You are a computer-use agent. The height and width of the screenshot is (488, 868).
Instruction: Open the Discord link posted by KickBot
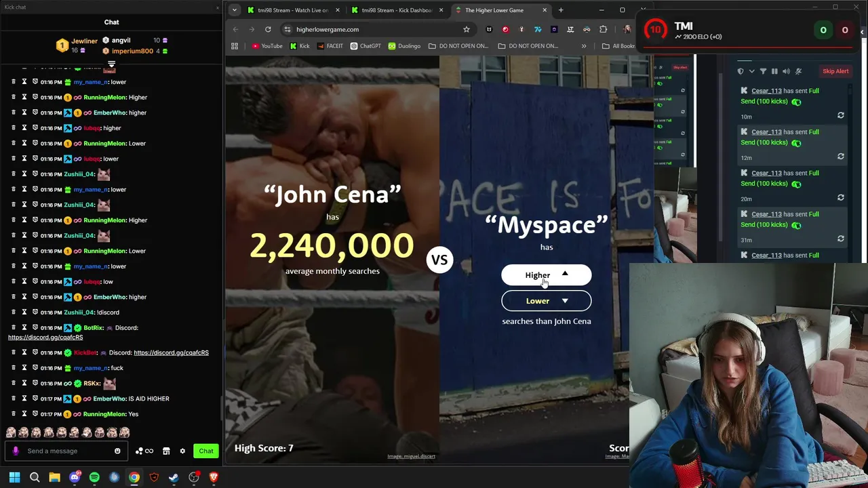pos(171,352)
